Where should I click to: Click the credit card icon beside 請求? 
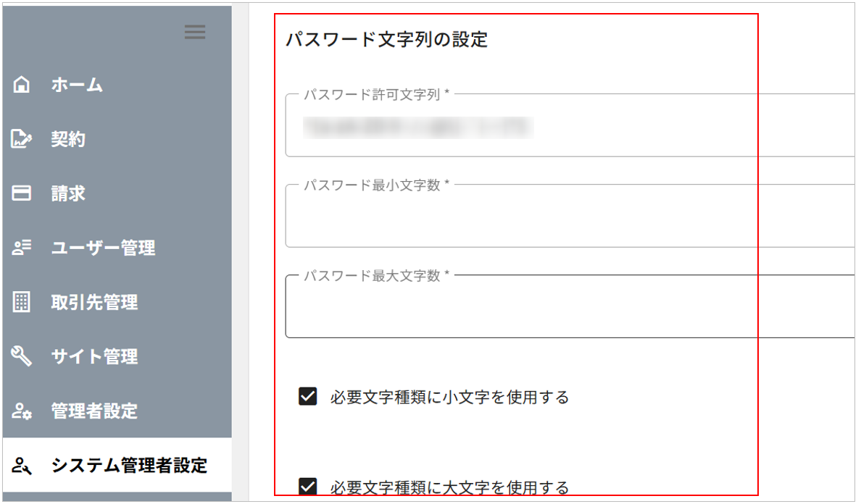22,193
